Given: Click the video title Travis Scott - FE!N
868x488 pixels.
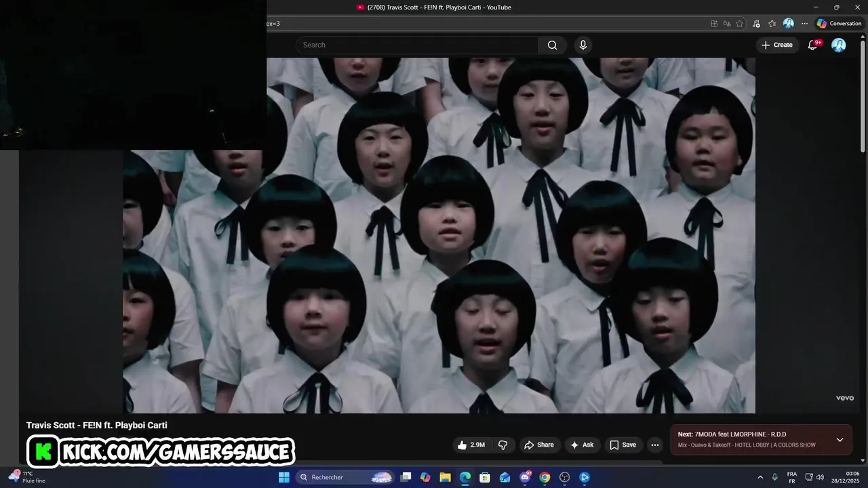Looking at the screenshot, I should point(97,425).
